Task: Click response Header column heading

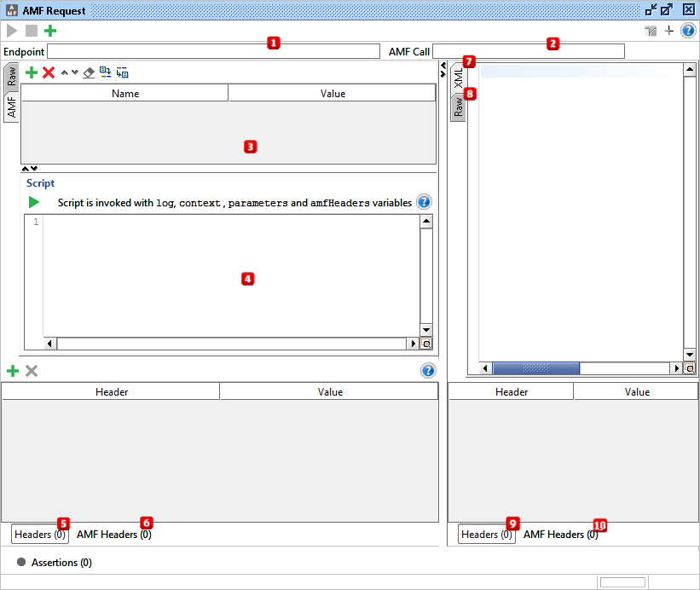Action: 512,392
